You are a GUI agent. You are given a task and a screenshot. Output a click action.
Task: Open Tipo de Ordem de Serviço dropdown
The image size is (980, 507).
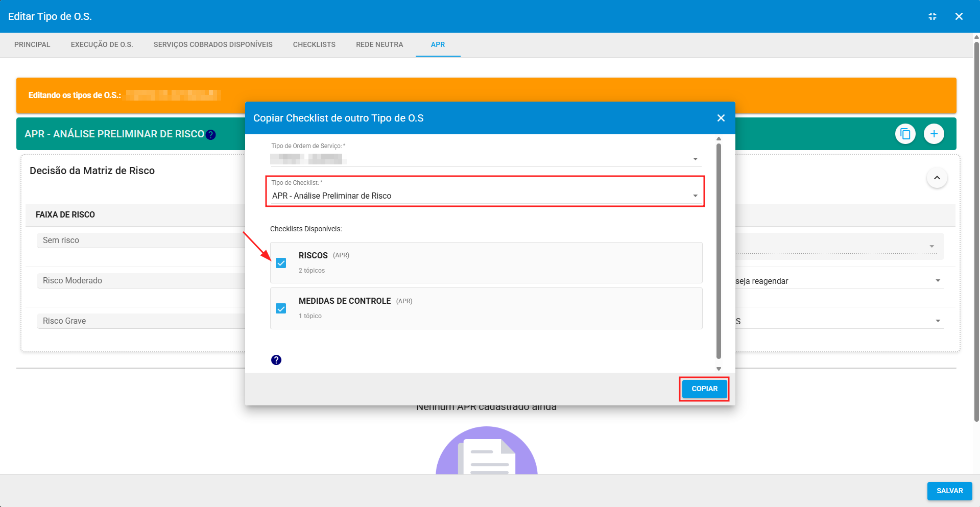[x=695, y=159]
